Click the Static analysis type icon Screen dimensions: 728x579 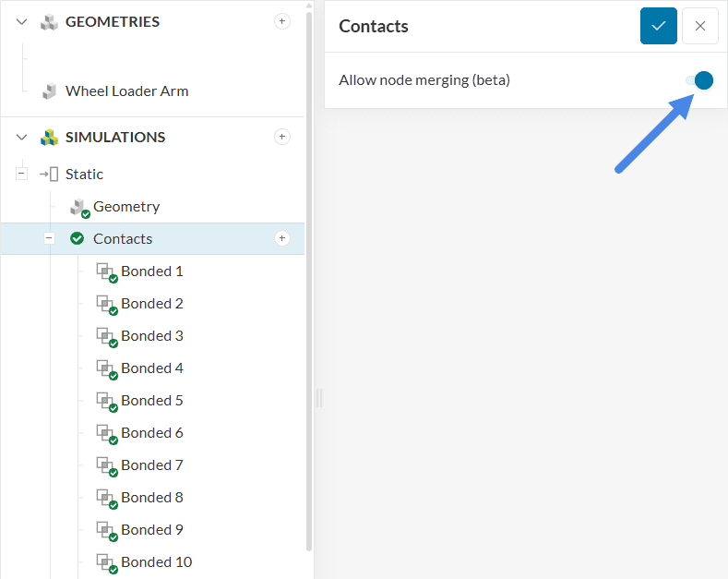coord(49,174)
